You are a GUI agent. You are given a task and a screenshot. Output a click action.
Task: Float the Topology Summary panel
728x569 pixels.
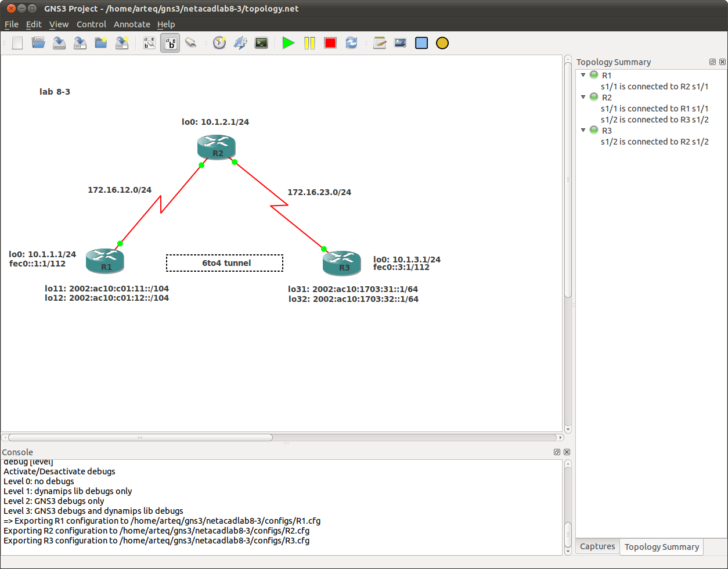[712, 62]
